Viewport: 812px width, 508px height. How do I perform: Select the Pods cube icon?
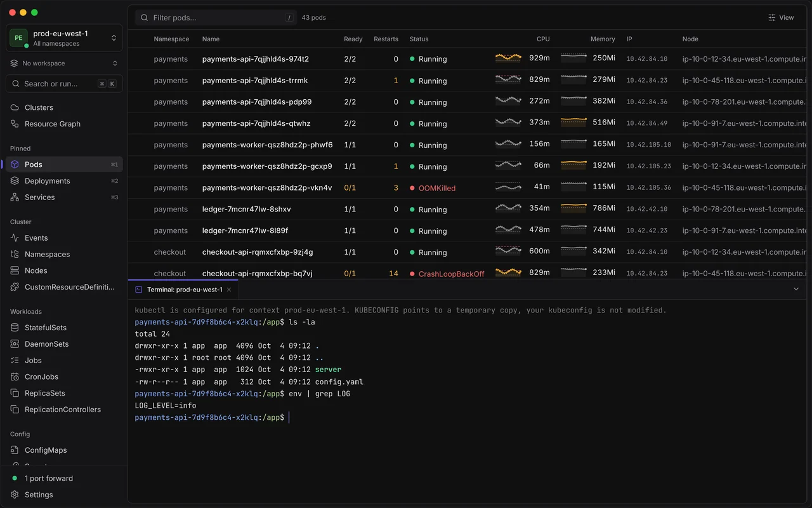[15, 164]
